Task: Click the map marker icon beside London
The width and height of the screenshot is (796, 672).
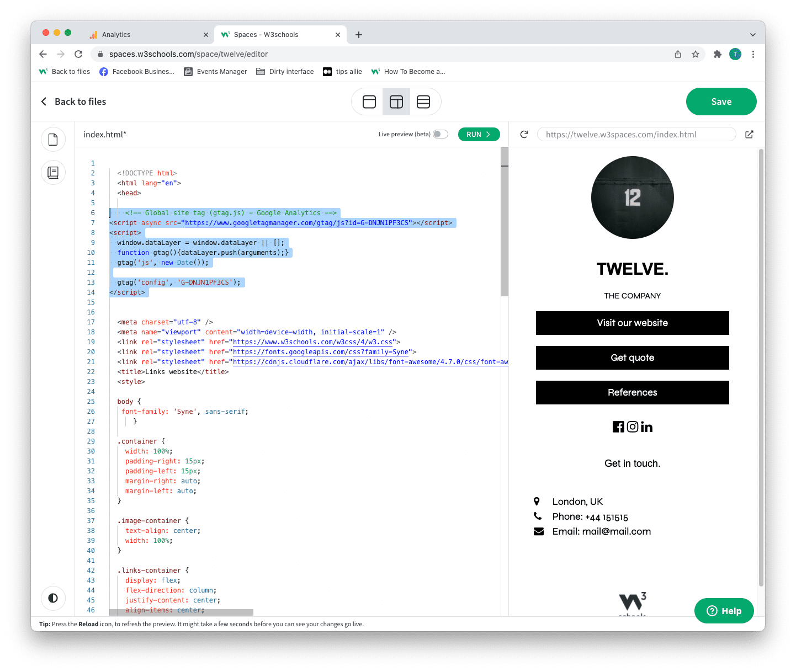Action: coord(537,502)
